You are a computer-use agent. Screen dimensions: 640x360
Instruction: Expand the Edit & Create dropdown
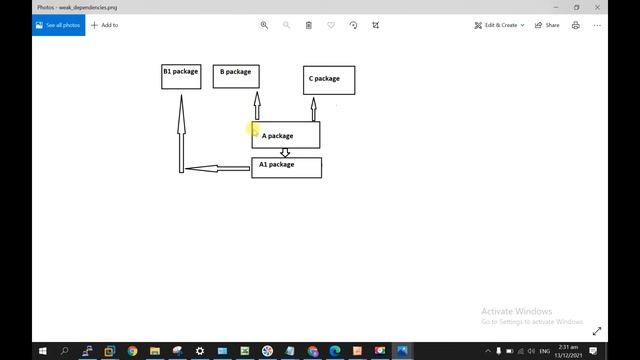pyautogui.click(x=499, y=25)
